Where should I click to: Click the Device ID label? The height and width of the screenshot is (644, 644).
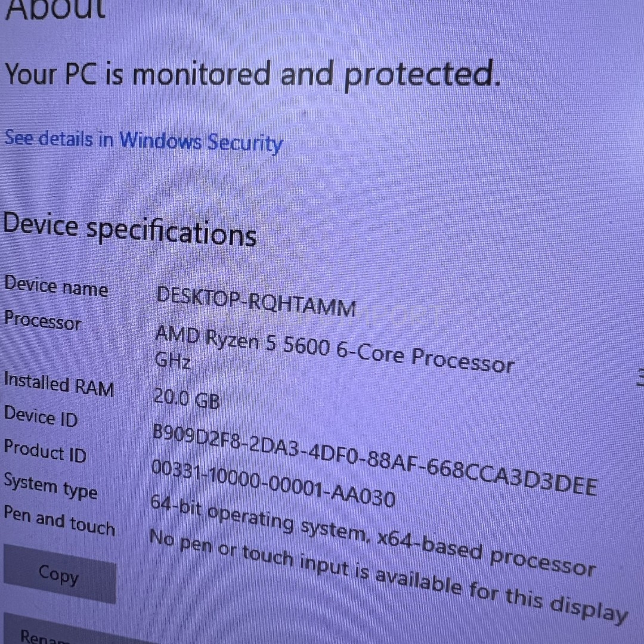[x=41, y=417]
